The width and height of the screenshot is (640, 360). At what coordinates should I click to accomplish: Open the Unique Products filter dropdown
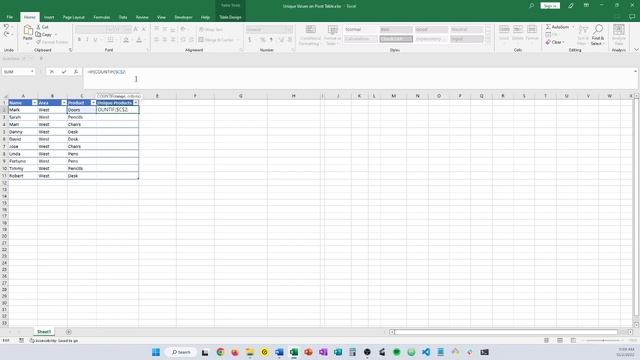(136, 103)
